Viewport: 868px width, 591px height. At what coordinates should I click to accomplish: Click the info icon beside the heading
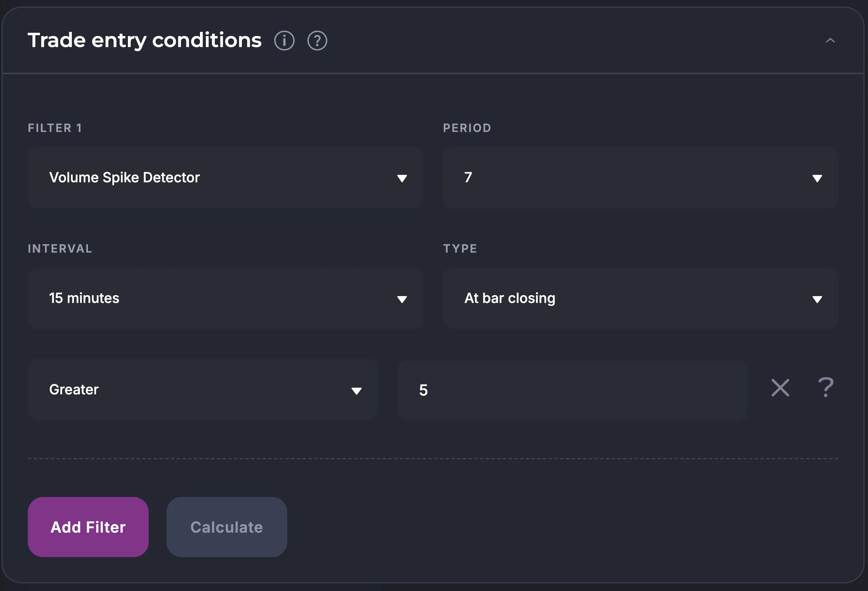pyautogui.click(x=284, y=41)
